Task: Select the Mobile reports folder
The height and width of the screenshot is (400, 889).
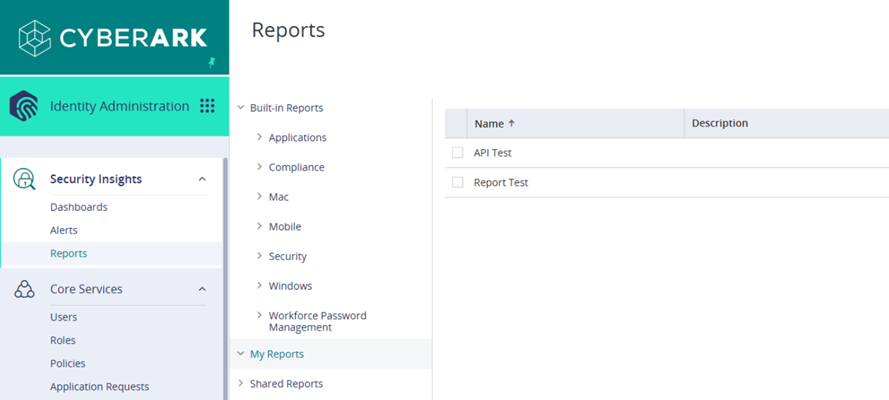Action: click(x=285, y=226)
